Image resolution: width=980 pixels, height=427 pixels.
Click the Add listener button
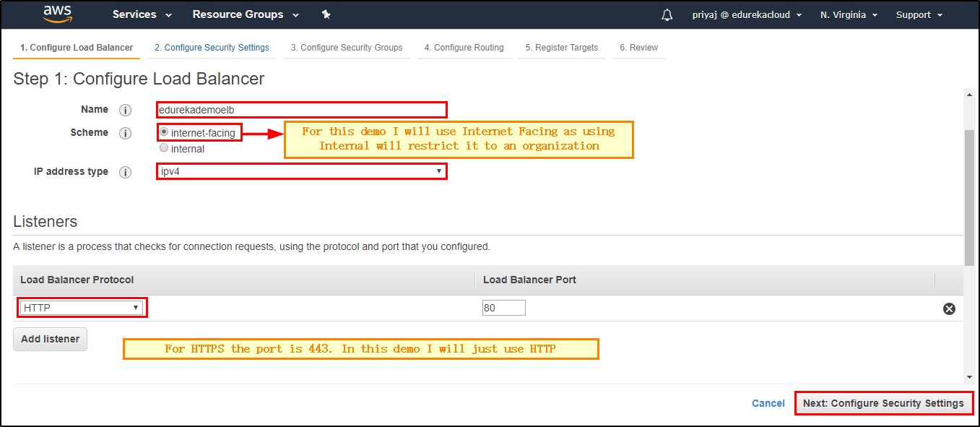pyautogui.click(x=49, y=339)
